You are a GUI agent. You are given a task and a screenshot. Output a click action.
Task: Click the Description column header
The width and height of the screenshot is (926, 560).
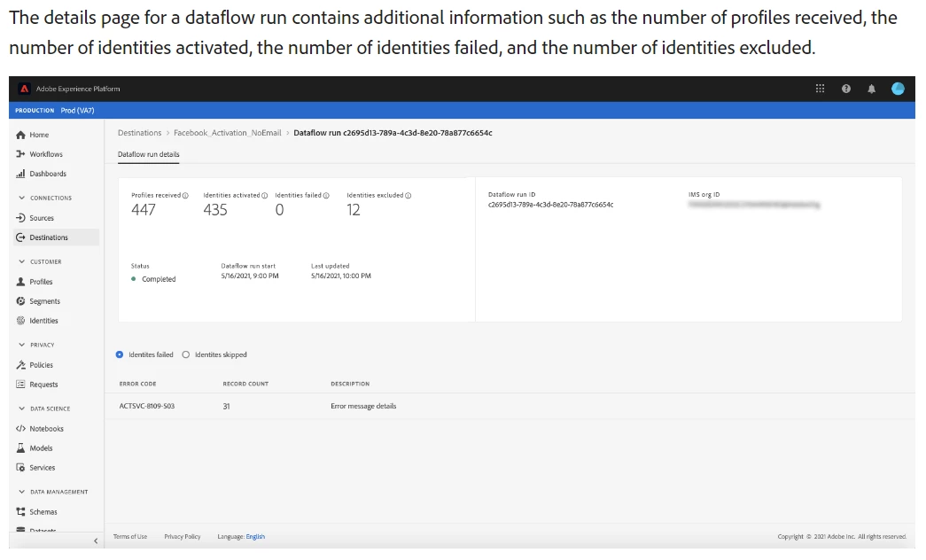point(350,384)
